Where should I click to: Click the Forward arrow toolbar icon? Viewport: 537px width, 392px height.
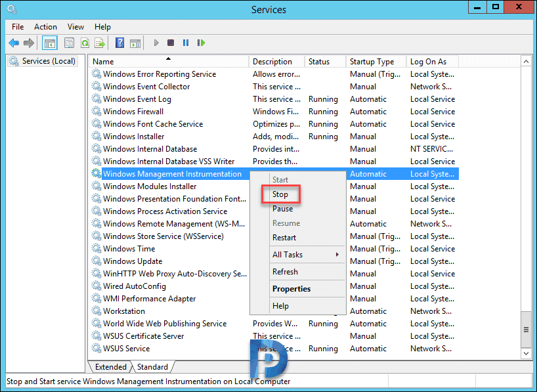[29, 43]
